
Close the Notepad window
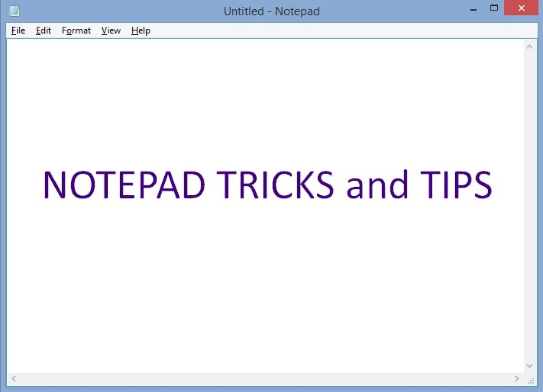click(x=521, y=9)
